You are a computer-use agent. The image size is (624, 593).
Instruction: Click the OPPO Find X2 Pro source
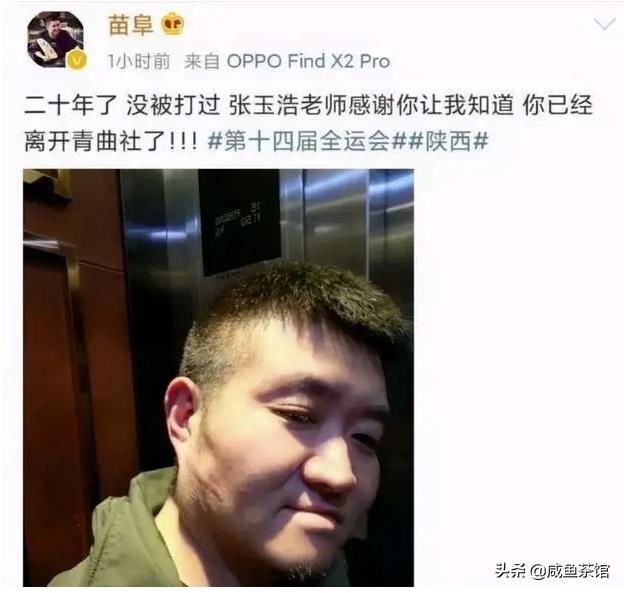coord(308,61)
